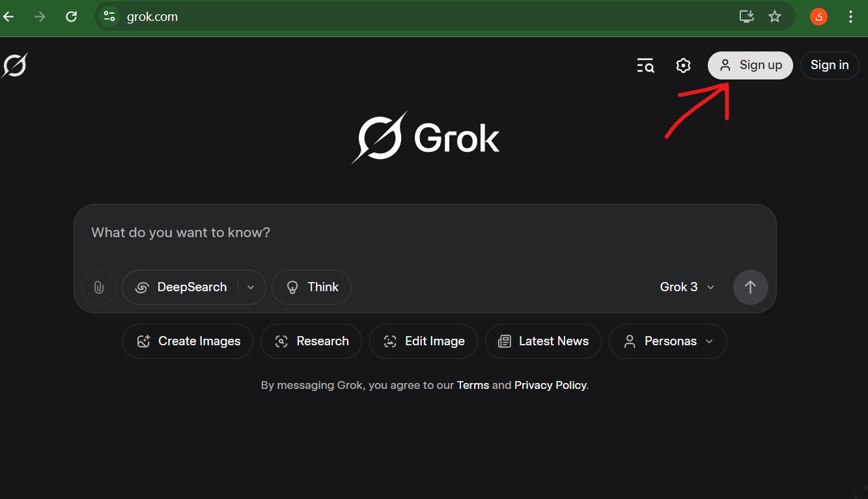Focus the 'What do you want to know?' field

click(x=425, y=233)
